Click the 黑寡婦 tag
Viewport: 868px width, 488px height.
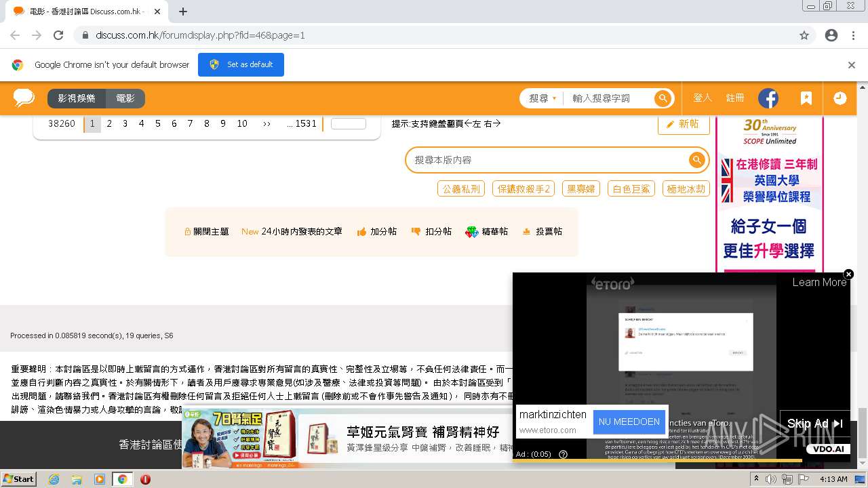(x=581, y=189)
